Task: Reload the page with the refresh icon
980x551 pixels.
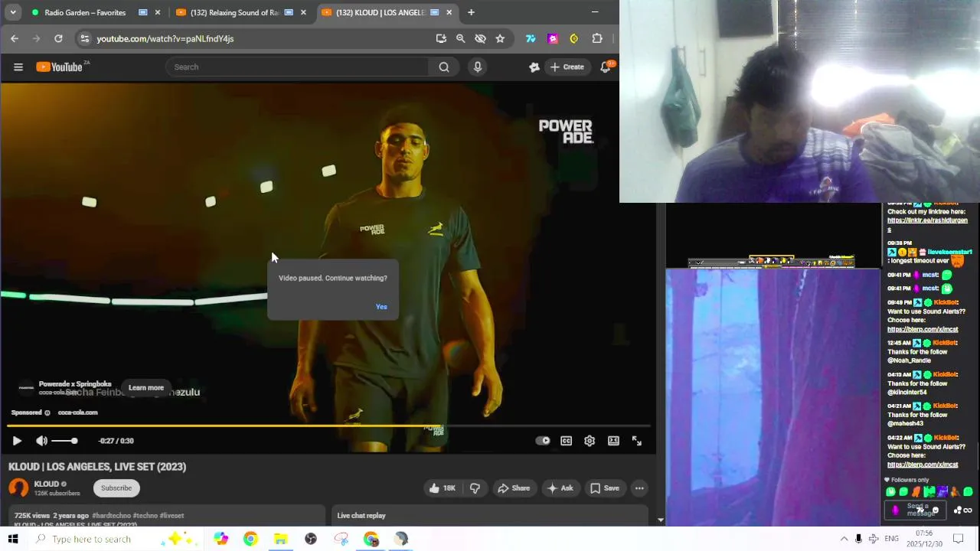Action: (x=58, y=38)
